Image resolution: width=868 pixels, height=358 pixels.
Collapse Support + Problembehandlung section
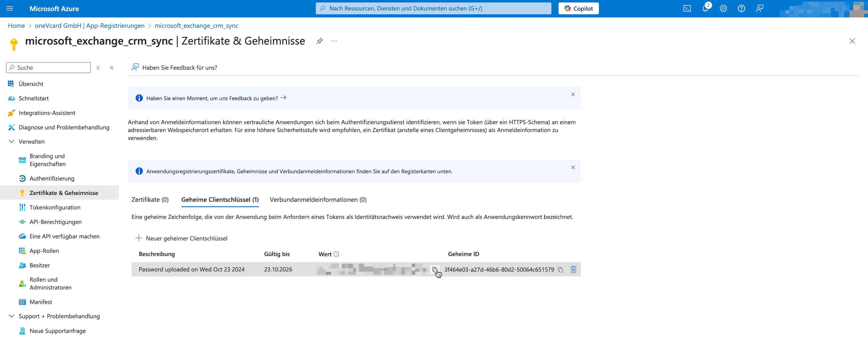click(11, 316)
